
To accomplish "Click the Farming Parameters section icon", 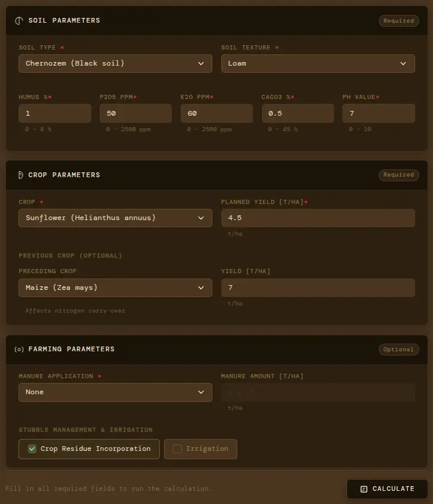I will pyautogui.click(x=19, y=349).
